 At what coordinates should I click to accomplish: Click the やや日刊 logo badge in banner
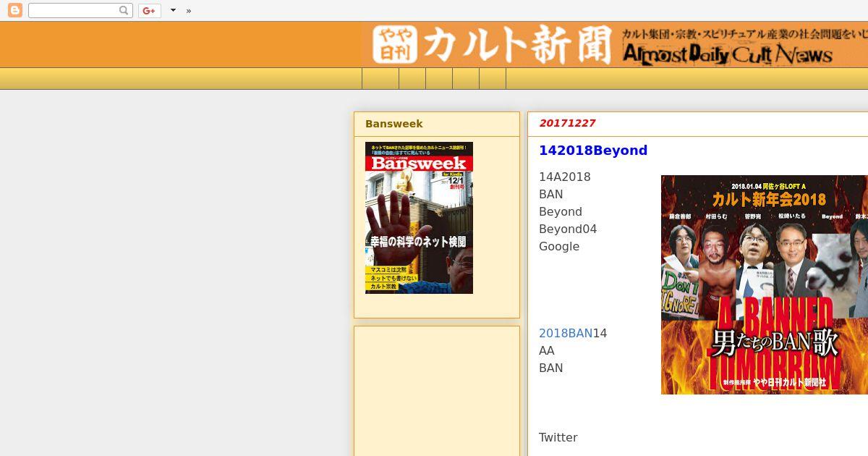[x=396, y=44]
